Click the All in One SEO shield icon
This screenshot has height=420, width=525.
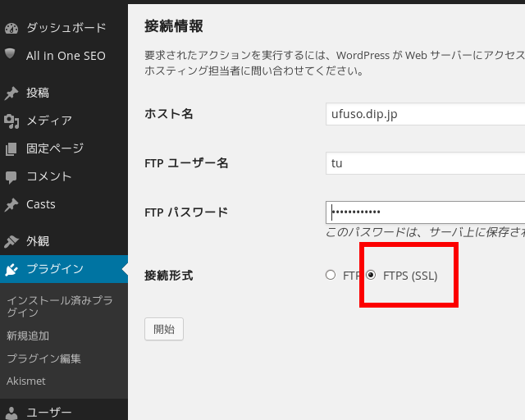click(11, 55)
